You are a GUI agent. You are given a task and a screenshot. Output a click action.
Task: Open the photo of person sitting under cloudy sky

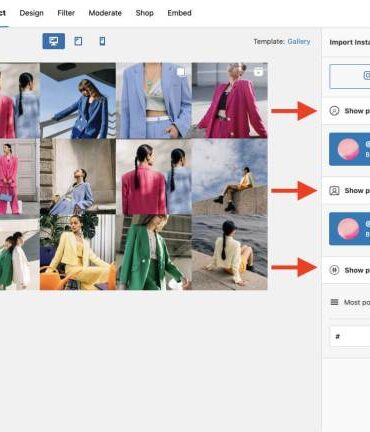[x=230, y=177]
